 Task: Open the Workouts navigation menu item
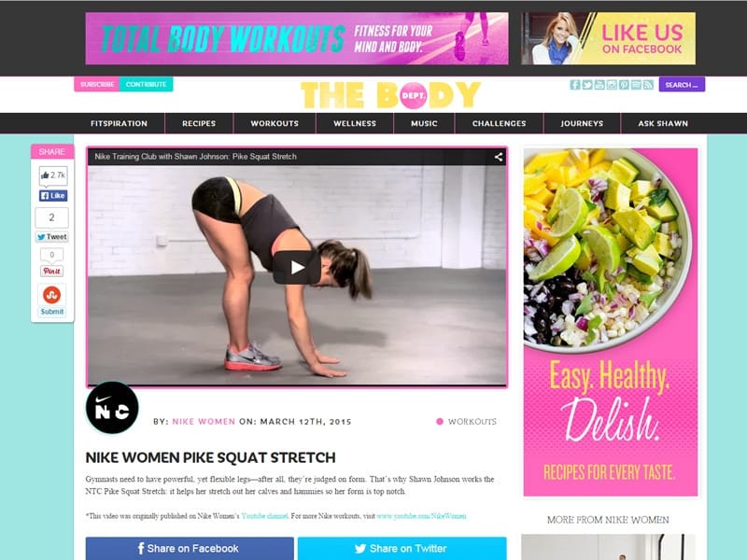tap(275, 123)
